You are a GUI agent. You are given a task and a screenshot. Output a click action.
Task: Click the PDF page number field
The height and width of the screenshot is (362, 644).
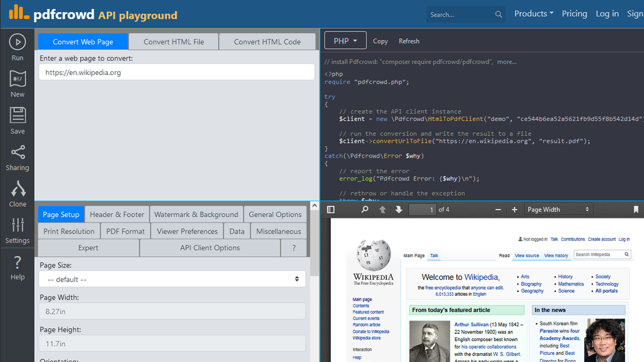tap(422, 210)
